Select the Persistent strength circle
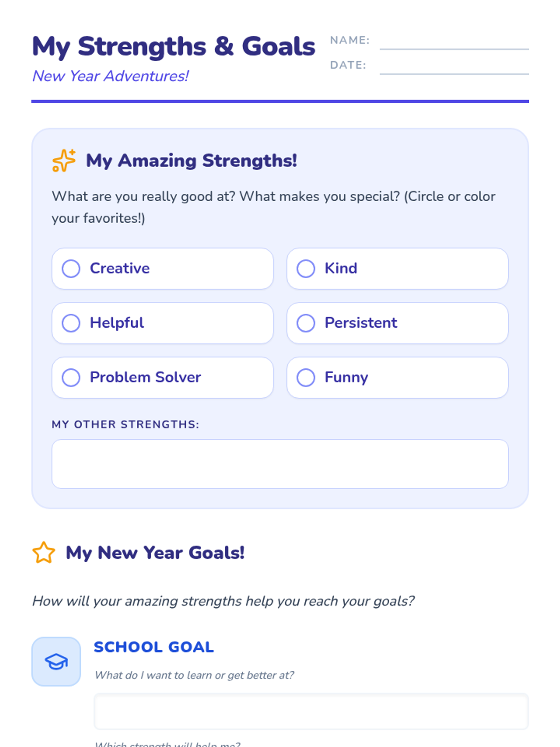The width and height of the screenshot is (560, 747). click(x=306, y=323)
